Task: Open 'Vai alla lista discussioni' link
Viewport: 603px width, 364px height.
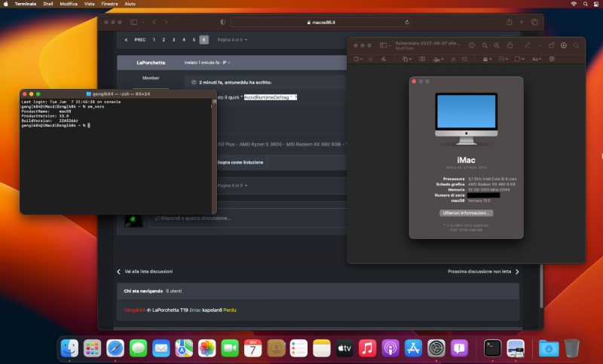Action: [145, 271]
